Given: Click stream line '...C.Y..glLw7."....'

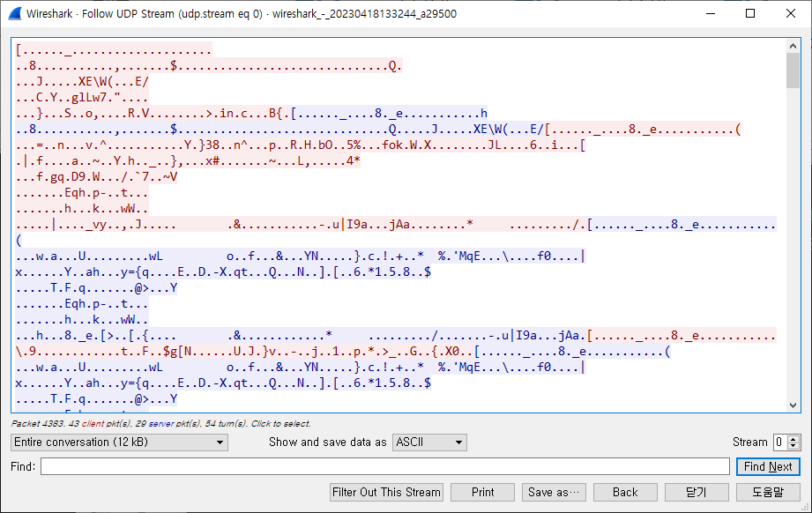Looking at the screenshot, I should coord(82,97).
